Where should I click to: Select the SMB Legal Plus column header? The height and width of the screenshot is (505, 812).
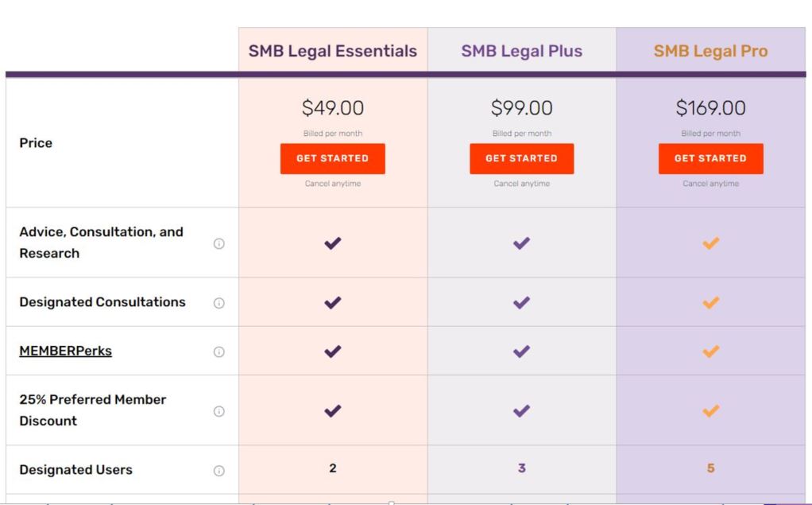(521, 52)
